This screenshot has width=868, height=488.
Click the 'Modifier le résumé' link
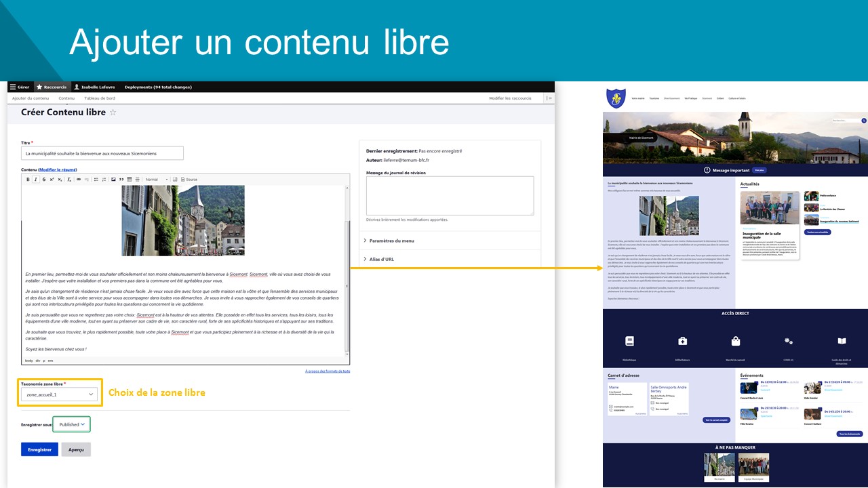58,169
